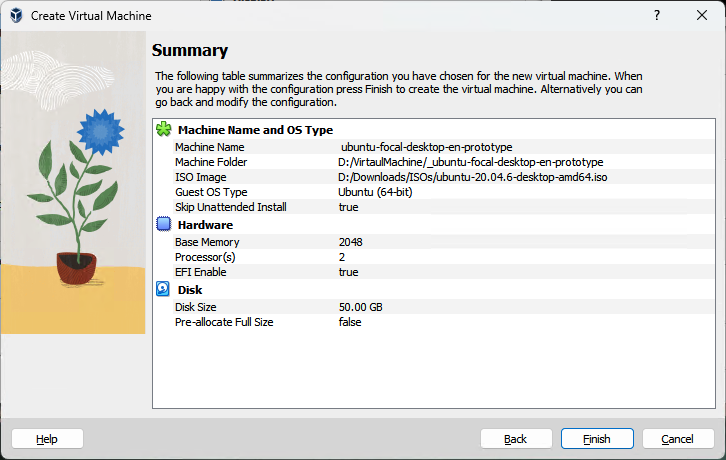
Task: Click the VirtualBox cube icon in title bar
Action: click(x=16, y=16)
